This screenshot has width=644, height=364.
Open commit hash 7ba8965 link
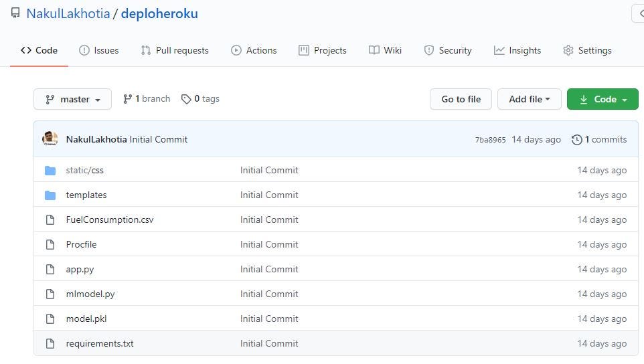(491, 140)
